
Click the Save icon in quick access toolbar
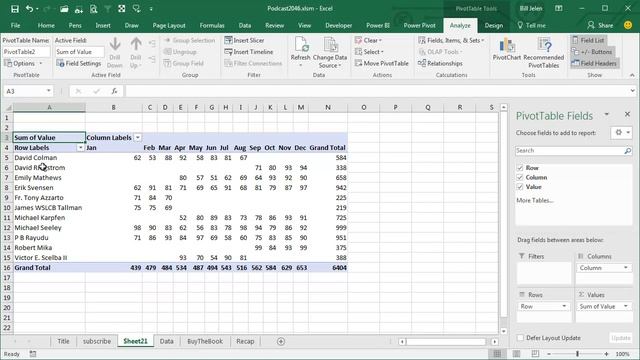(15, 9)
